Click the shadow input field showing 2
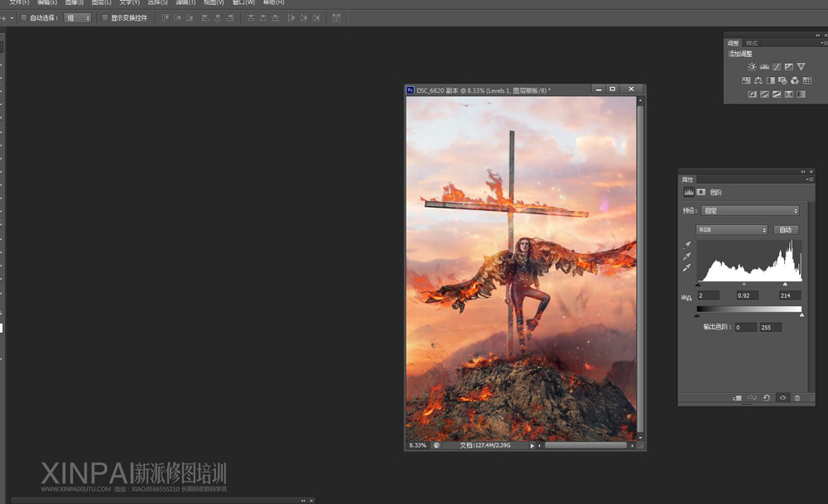The image size is (828, 504). 708,295
